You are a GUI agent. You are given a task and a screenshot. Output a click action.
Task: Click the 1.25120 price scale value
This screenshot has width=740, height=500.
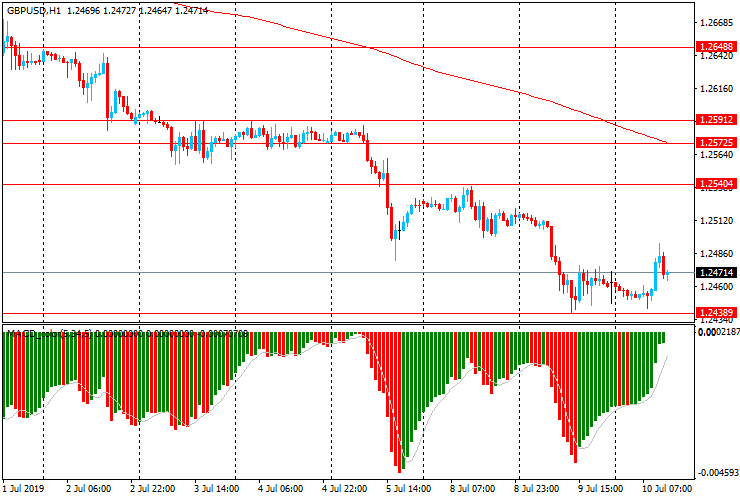click(717, 220)
